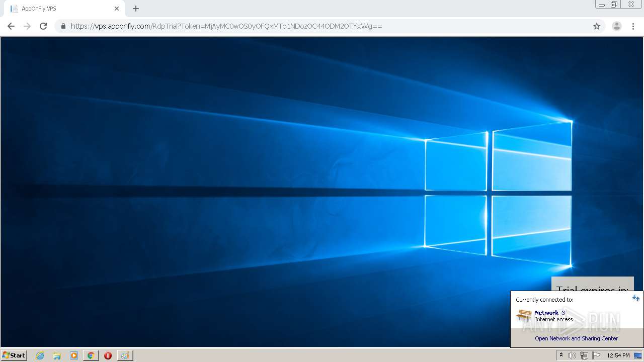Go forward in browser history
The image size is (644, 362).
[x=27, y=26]
